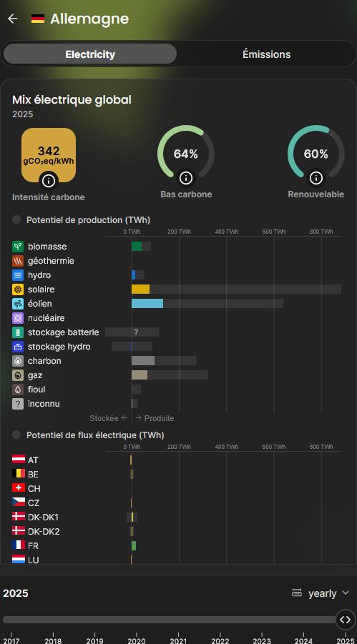Select the Electricity tab

[x=90, y=54]
